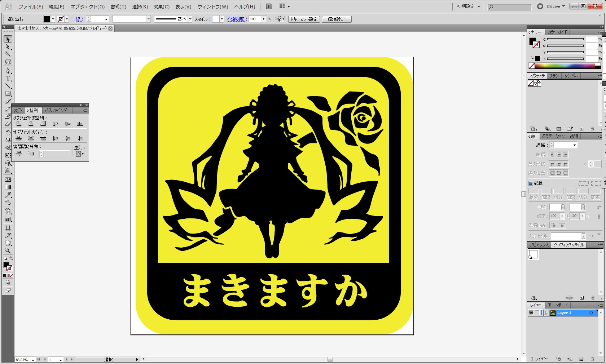Select the Paintbrush tool
This screenshot has height=364, width=606.
pos(8,101)
